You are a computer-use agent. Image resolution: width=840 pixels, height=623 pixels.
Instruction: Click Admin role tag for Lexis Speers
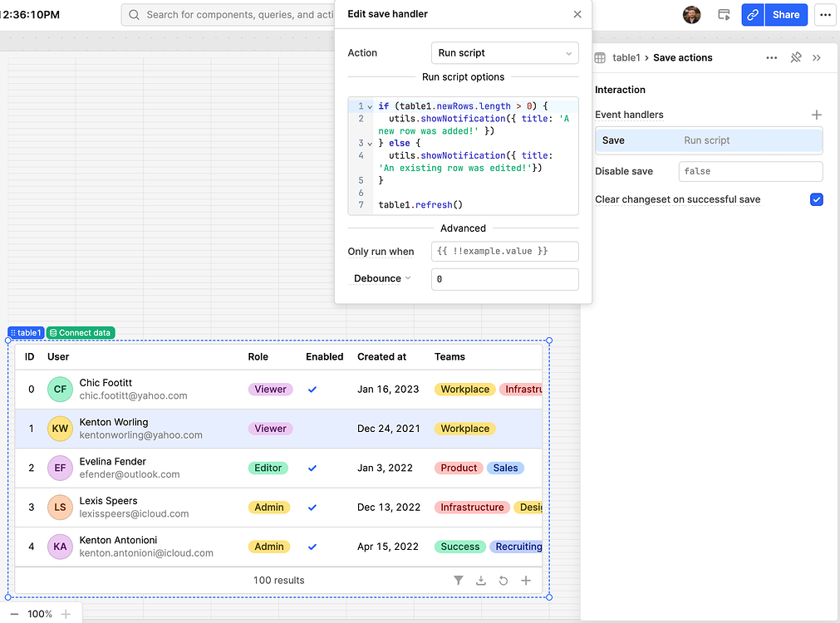click(x=269, y=508)
